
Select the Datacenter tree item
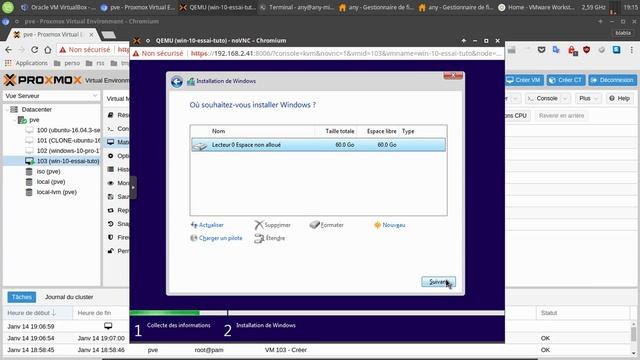(36, 109)
